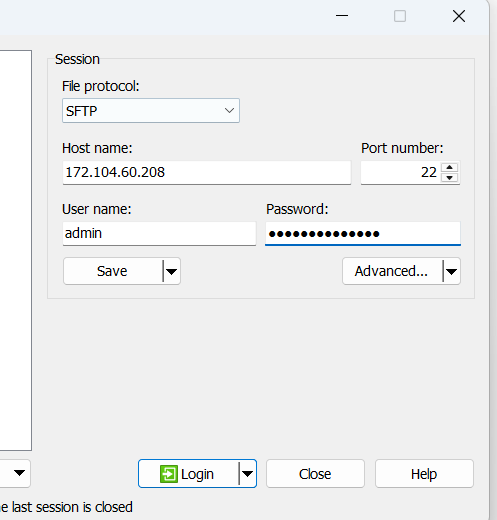Open the dropdown arrow at bottom-left

tap(19, 473)
